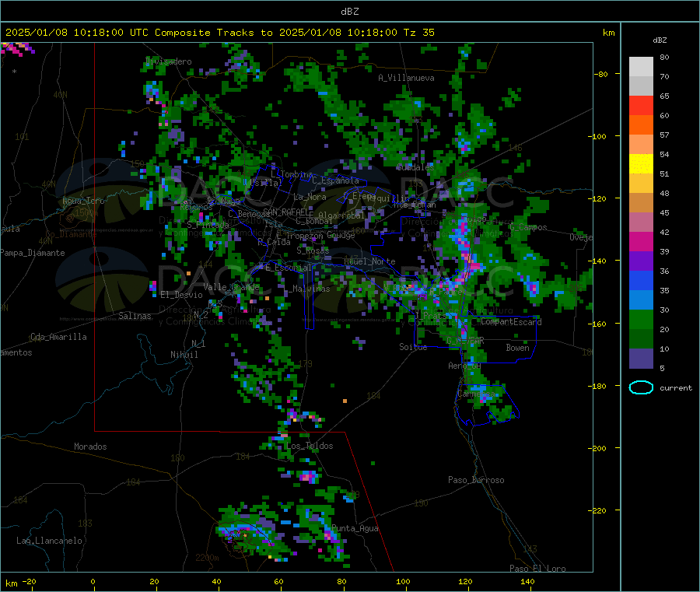Viewport: 700px width, 592px height.
Task: Click the Punta_Agua map label
Action: [x=355, y=529]
